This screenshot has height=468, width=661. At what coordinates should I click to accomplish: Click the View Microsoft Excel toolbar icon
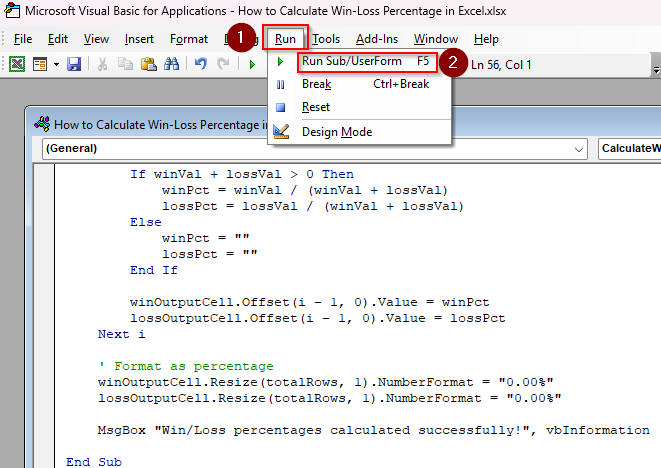[17, 65]
